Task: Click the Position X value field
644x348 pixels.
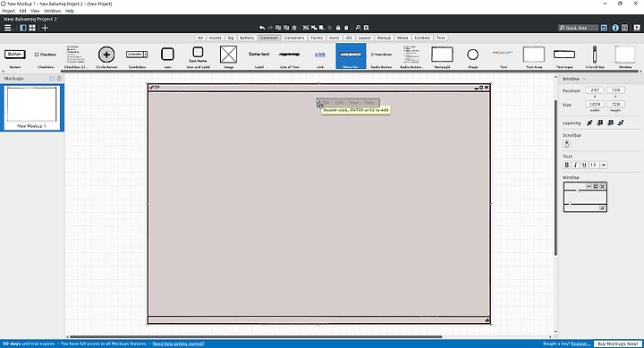Action: point(595,90)
